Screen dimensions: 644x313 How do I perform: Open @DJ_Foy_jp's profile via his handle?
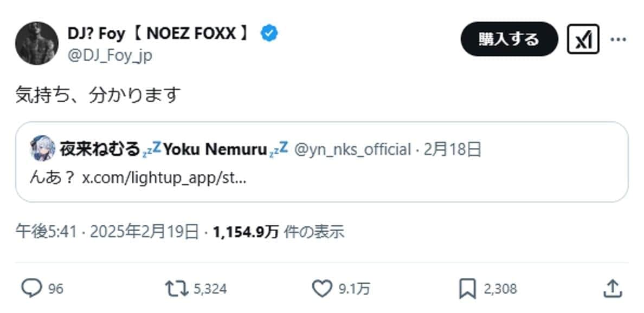[x=108, y=54]
